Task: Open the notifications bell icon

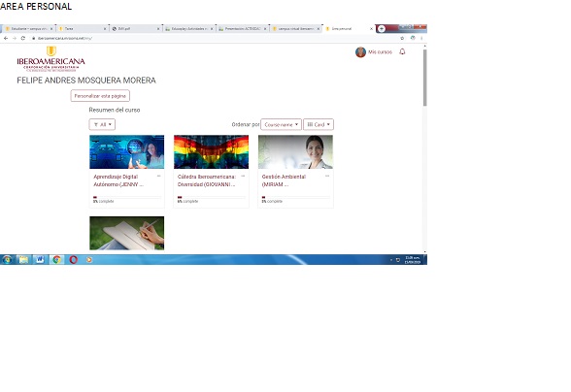Action: [x=402, y=51]
